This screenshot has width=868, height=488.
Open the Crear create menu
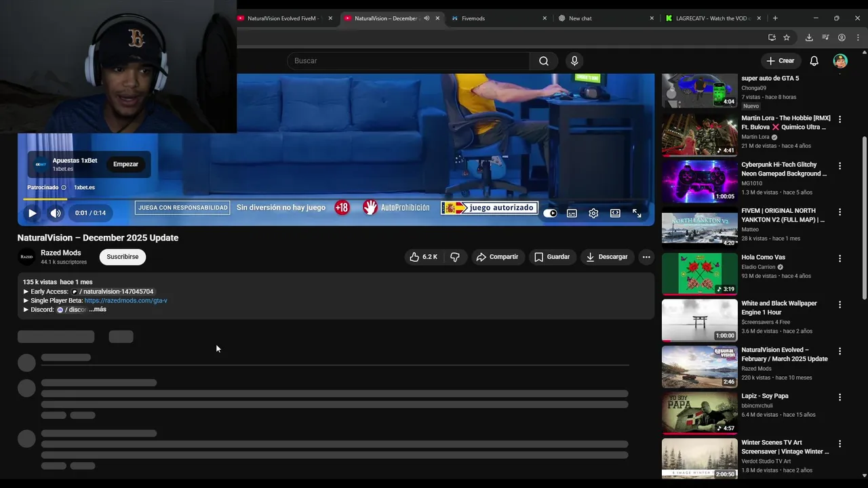click(x=781, y=61)
